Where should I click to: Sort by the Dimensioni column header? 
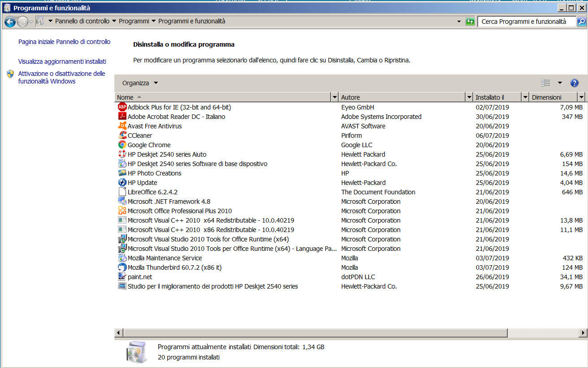pyautogui.click(x=553, y=97)
